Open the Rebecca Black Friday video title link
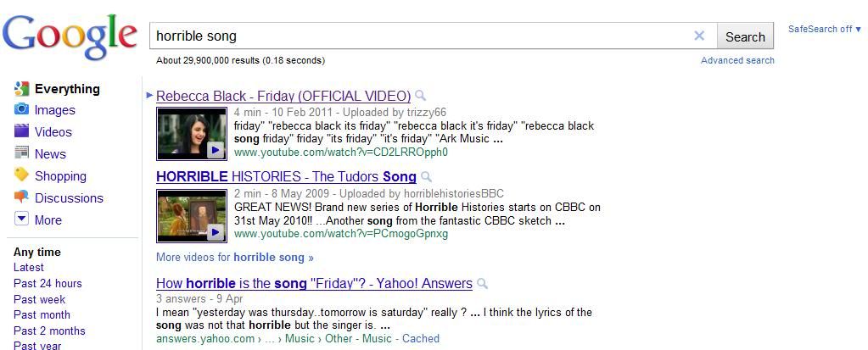The height and width of the screenshot is (350, 868). coord(283,96)
